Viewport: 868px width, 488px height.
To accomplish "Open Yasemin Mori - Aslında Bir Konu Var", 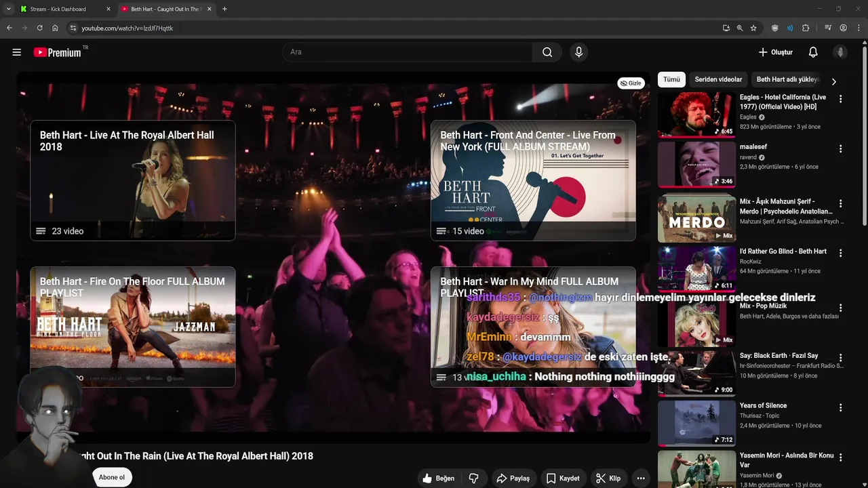I will (787, 460).
